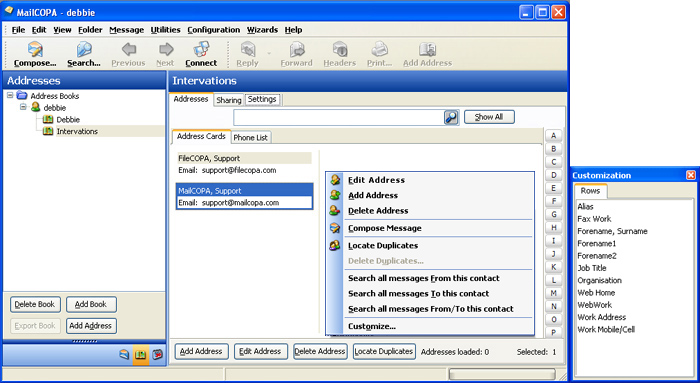Select the FileCOPA, Support address card
The height and width of the screenshot is (383, 700).
pyautogui.click(x=244, y=164)
